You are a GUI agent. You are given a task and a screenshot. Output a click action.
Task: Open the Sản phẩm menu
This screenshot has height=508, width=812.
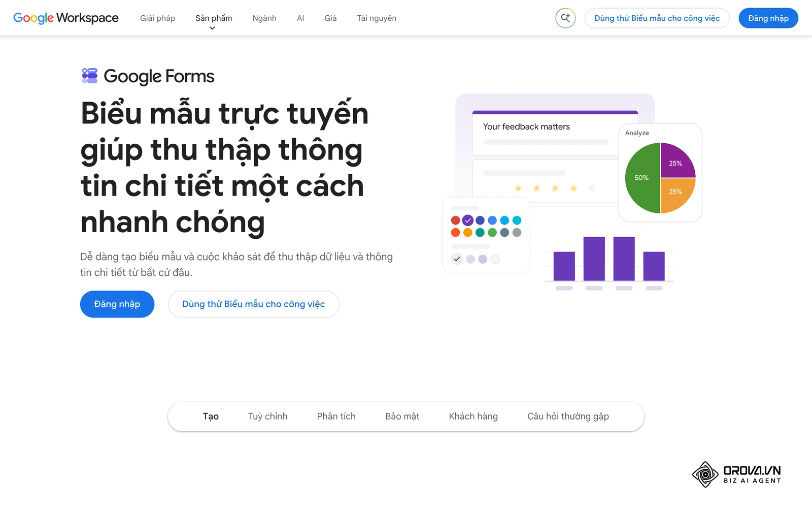[214, 18]
